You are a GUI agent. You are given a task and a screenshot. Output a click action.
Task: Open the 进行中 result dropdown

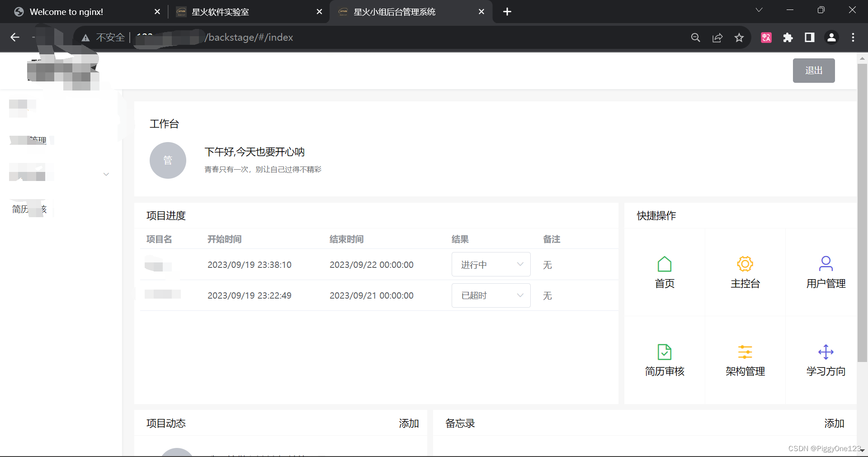[491, 264]
